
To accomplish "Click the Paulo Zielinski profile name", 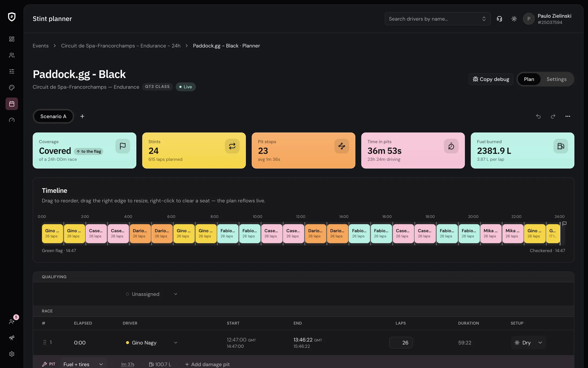I will click(x=554, y=16).
